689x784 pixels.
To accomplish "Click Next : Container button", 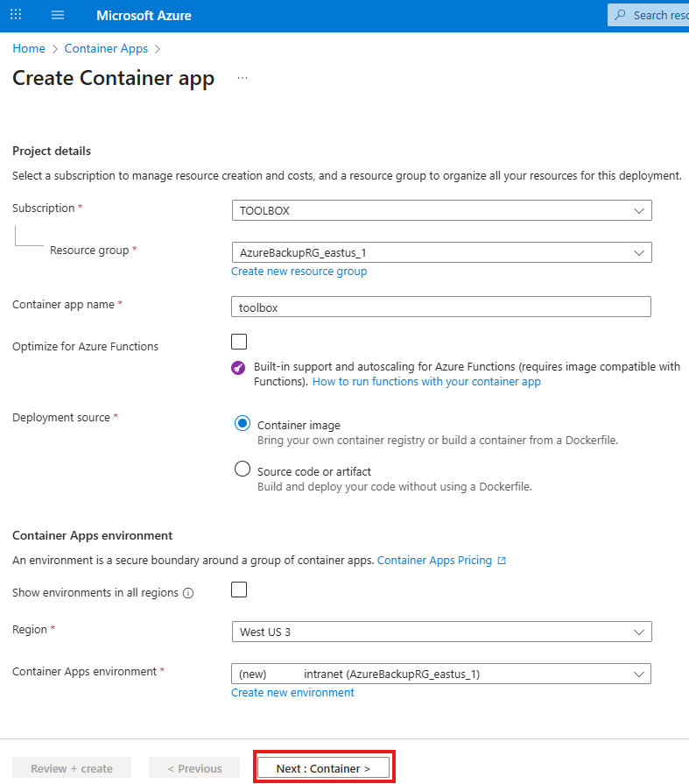I will (323, 768).
